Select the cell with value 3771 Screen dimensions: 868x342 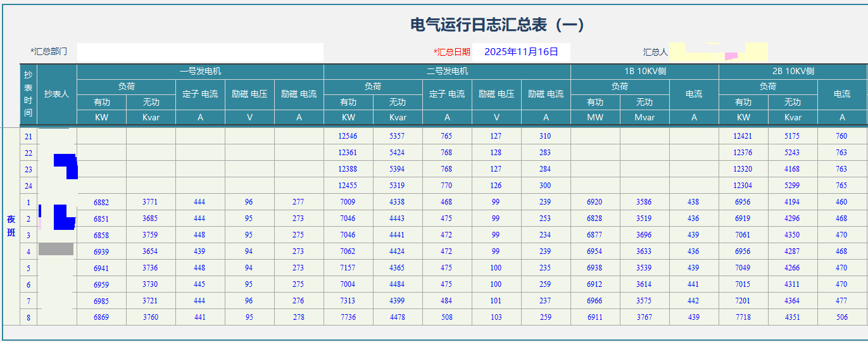[151, 202]
